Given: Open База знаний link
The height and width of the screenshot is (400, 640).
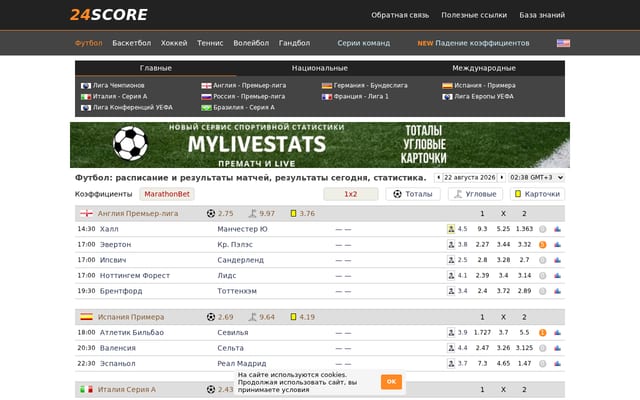Looking at the screenshot, I should coord(542,15).
